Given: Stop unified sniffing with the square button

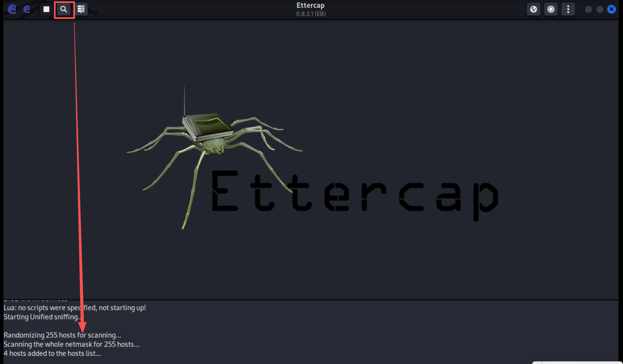Looking at the screenshot, I should 46,9.
